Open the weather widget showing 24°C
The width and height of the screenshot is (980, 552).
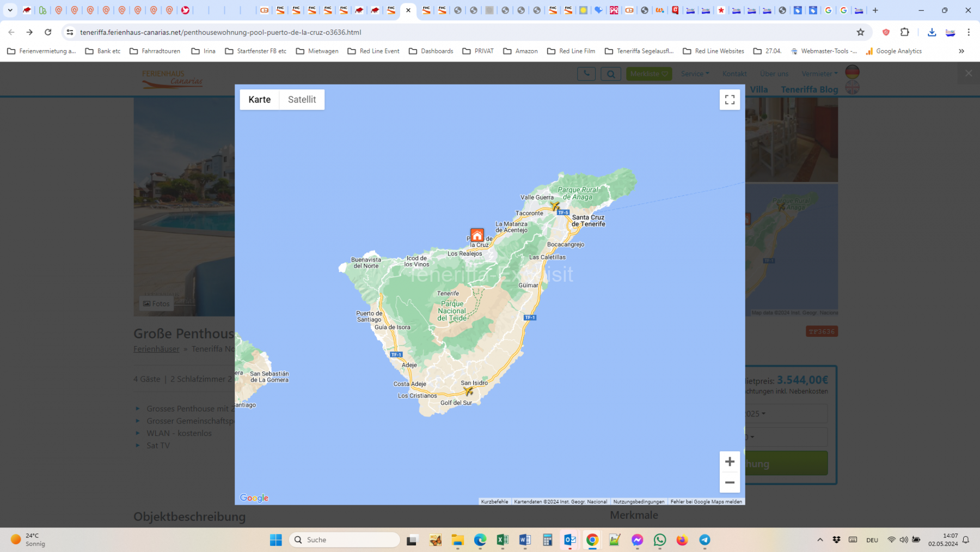click(28, 539)
